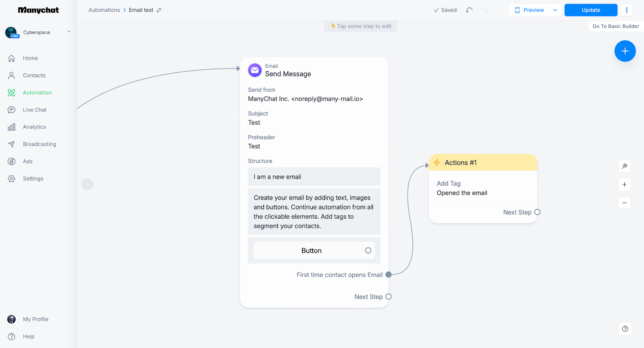The image size is (644, 348).
Task: Click the undo arrow in top bar
Action: [469, 10]
